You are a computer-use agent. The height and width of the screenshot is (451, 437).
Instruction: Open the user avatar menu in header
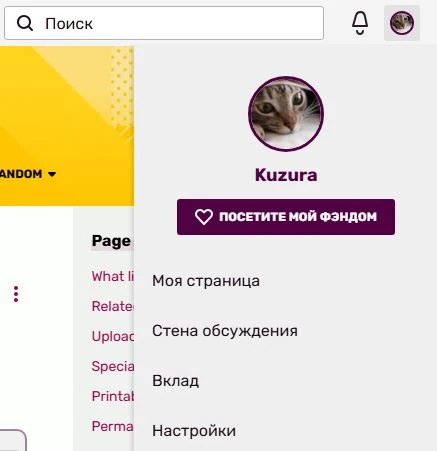click(x=402, y=23)
